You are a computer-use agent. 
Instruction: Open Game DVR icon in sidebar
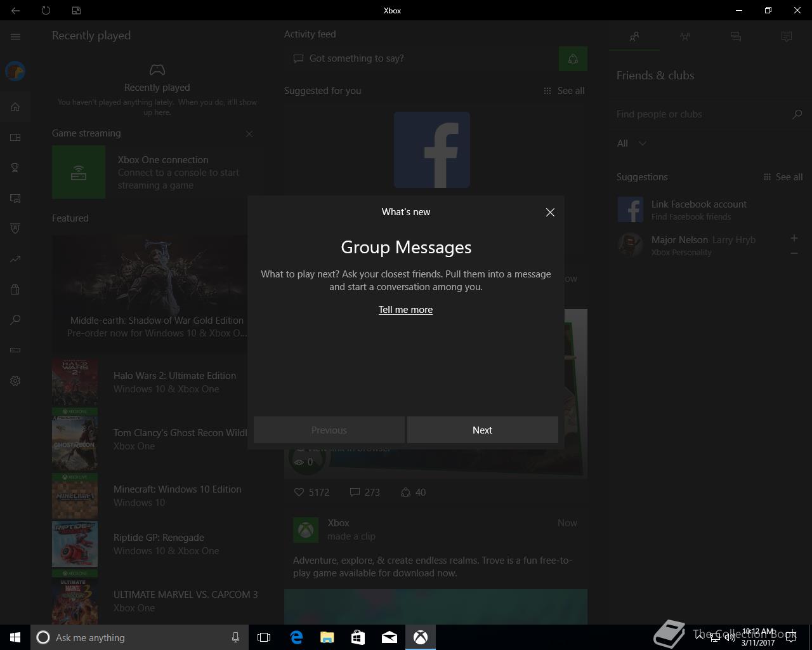pos(15,198)
